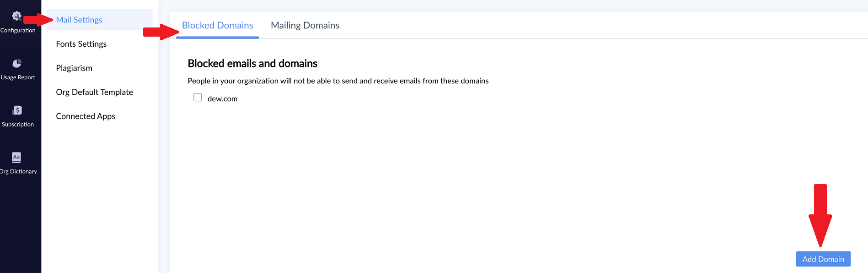The height and width of the screenshot is (273, 868).
Task: Click the 'Blocked emails and domains' heading
Action: (252, 63)
